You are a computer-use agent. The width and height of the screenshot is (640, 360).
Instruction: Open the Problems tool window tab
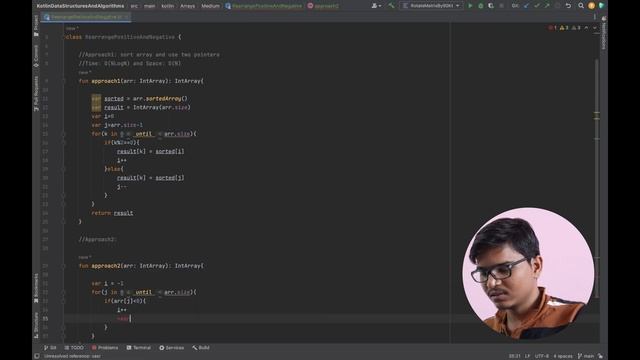105,348
